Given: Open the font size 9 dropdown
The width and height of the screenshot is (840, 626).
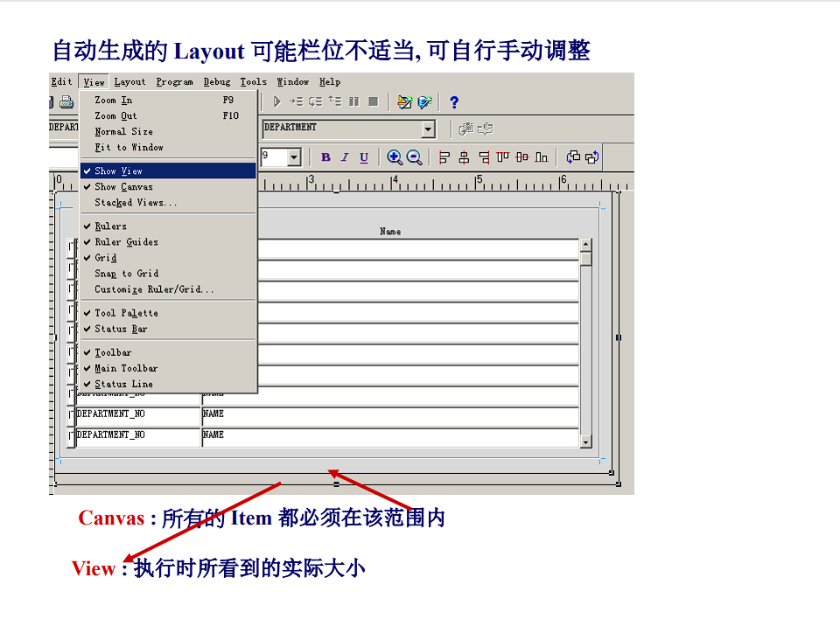Looking at the screenshot, I should click(294, 157).
